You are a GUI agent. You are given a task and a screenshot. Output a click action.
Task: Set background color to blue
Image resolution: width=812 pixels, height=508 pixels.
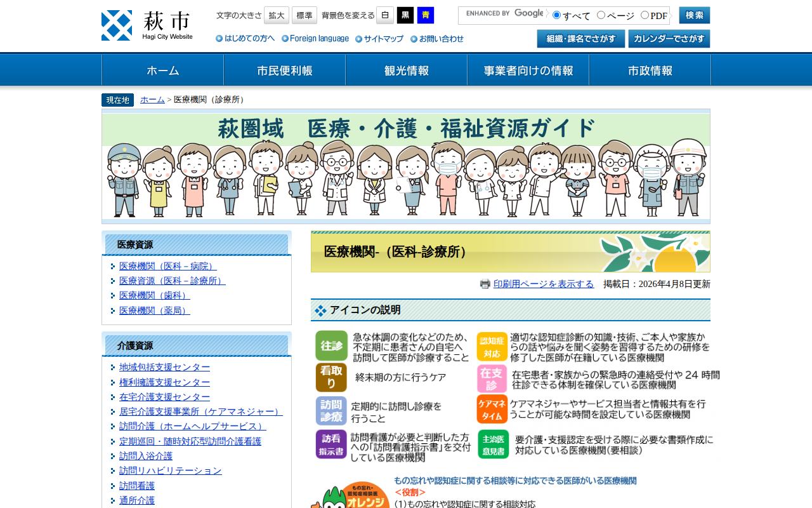click(x=426, y=15)
